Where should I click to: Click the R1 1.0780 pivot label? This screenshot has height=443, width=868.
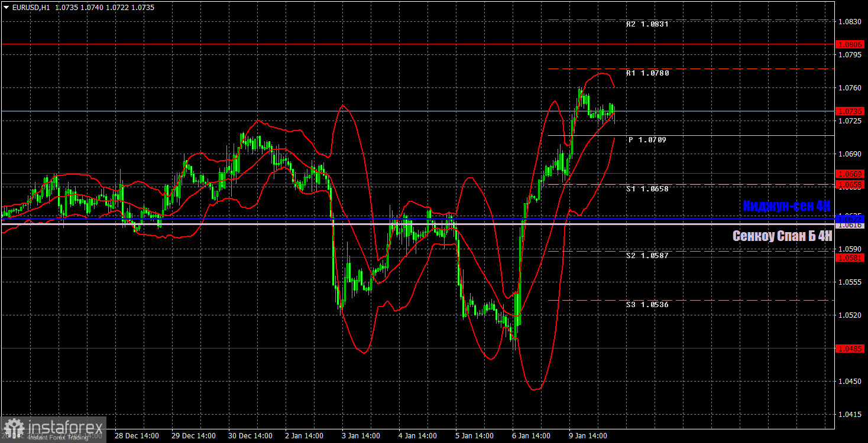pyautogui.click(x=647, y=73)
